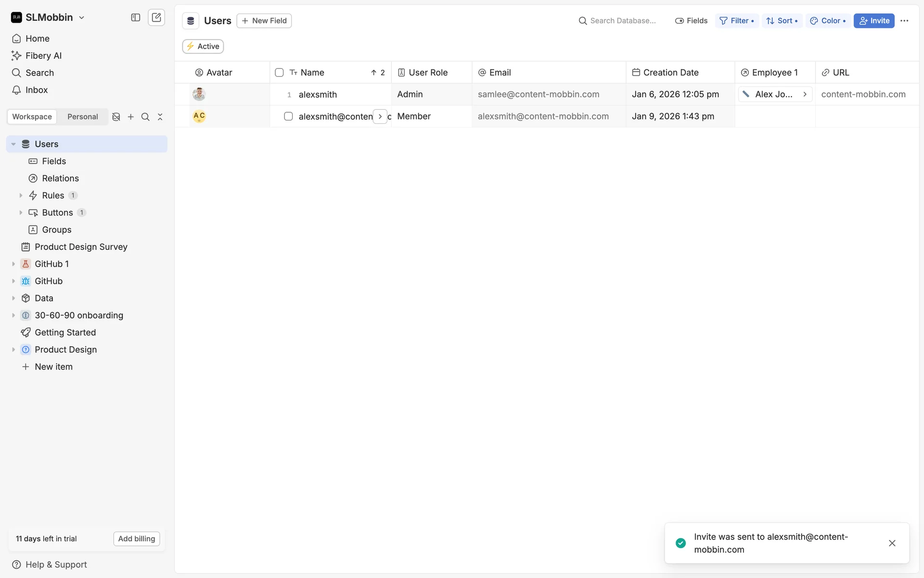924x578 pixels.
Task: Open the three-dot more options menu
Action: (x=904, y=21)
